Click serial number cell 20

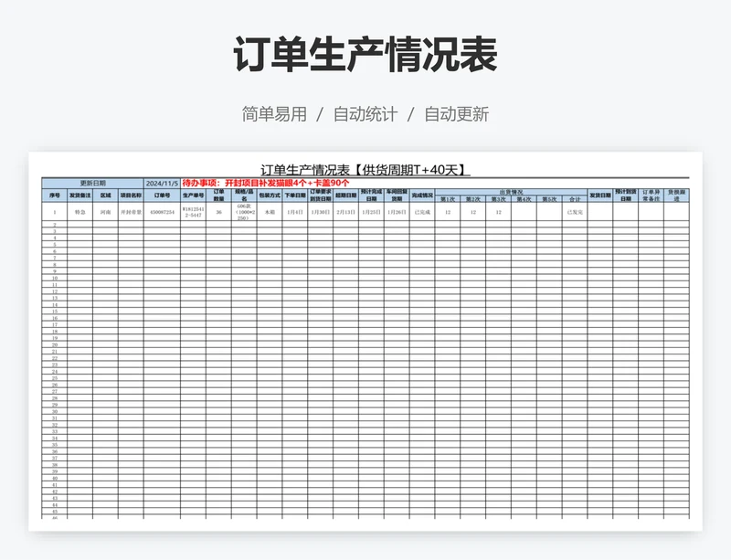point(55,345)
